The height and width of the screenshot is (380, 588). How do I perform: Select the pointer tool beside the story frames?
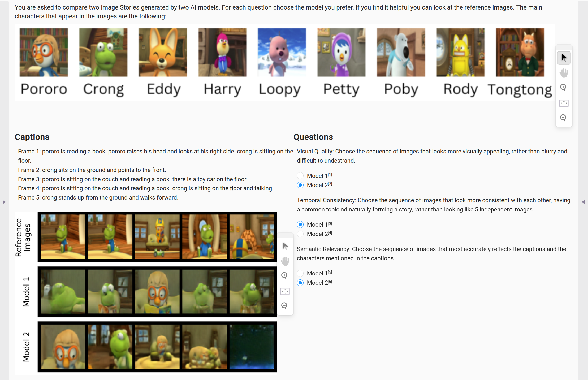click(285, 246)
